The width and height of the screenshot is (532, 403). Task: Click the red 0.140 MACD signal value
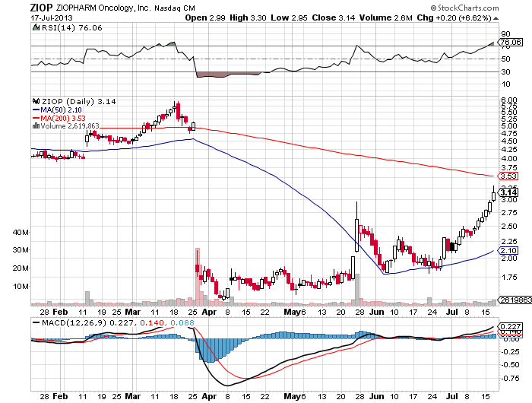[x=152, y=322]
